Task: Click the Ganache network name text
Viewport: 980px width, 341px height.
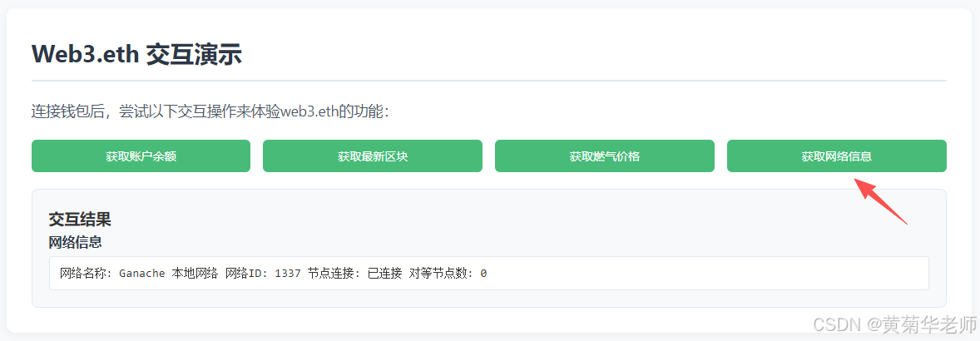Action: (142, 274)
